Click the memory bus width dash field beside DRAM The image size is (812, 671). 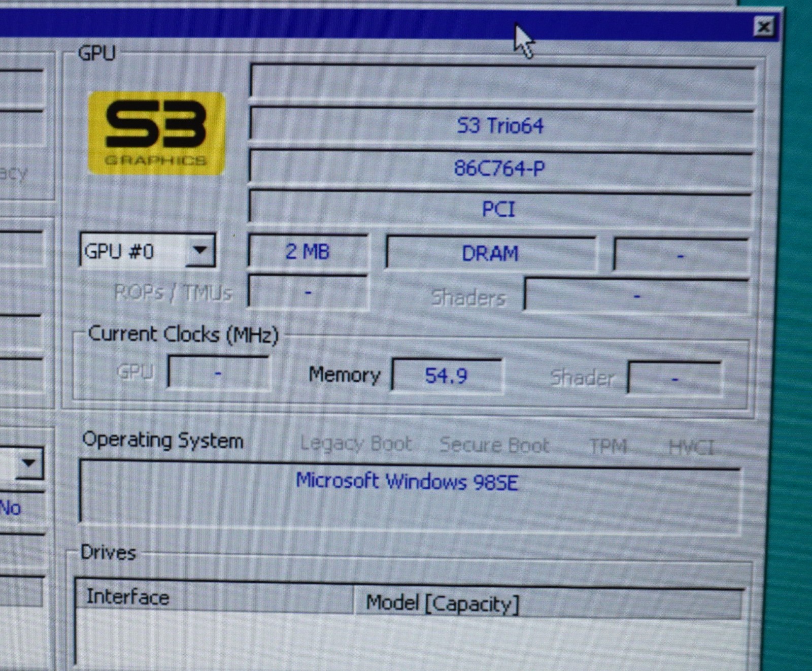[681, 255]
